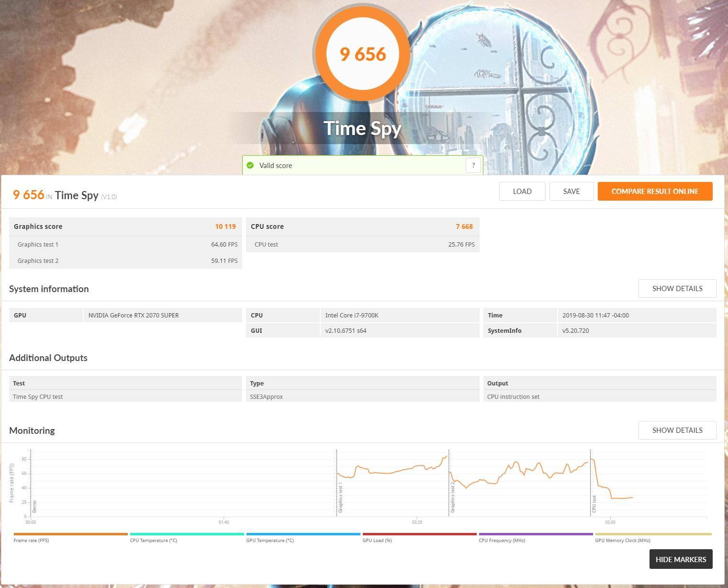Click the red GPU Load color bar

(x=419, y=534)
